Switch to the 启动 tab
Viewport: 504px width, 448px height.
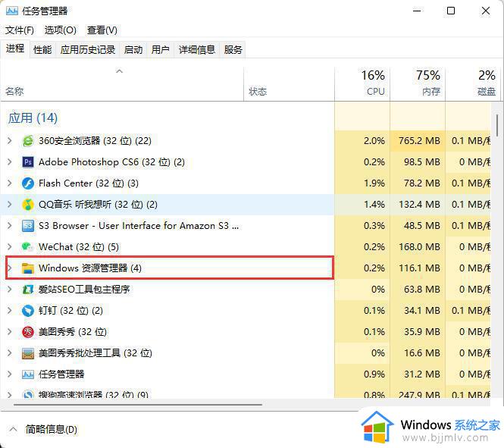pos(133,50)
